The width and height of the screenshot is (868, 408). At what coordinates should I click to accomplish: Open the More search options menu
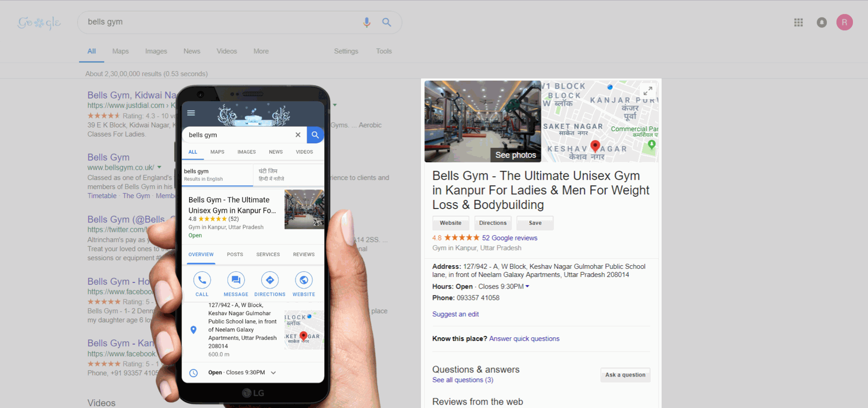[261, 51]
